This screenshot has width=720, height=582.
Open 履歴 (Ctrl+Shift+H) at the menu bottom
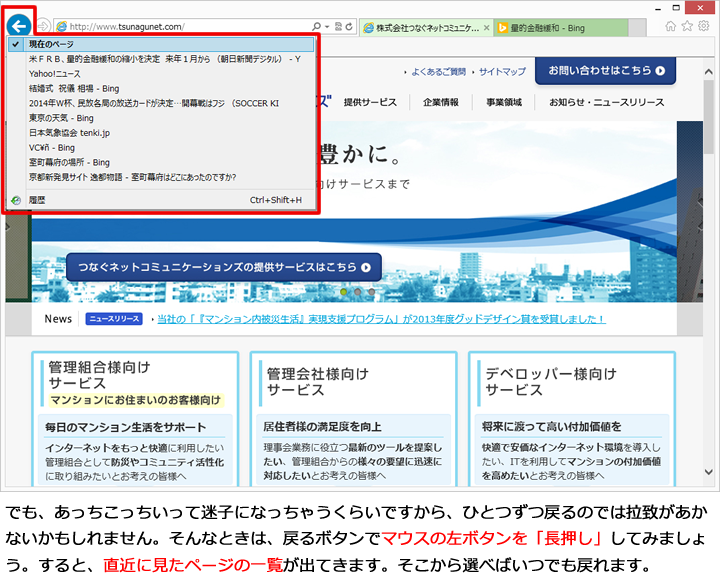(x=161, y=200)
